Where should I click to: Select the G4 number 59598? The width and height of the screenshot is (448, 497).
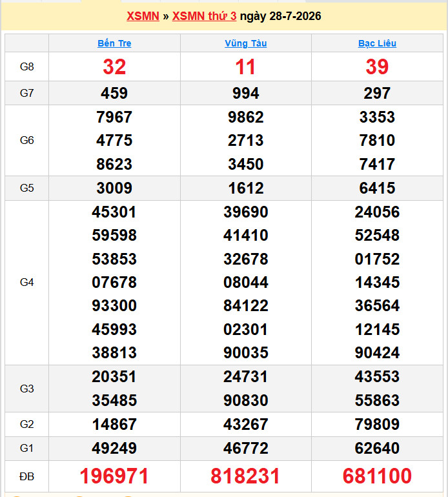pyautogui.click(x=114, y=235)
